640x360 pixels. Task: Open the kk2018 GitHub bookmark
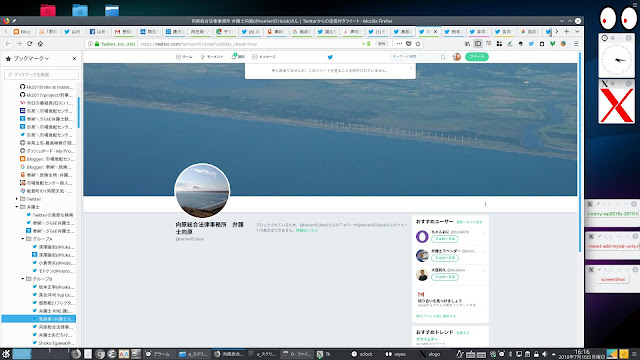point(47,87)
